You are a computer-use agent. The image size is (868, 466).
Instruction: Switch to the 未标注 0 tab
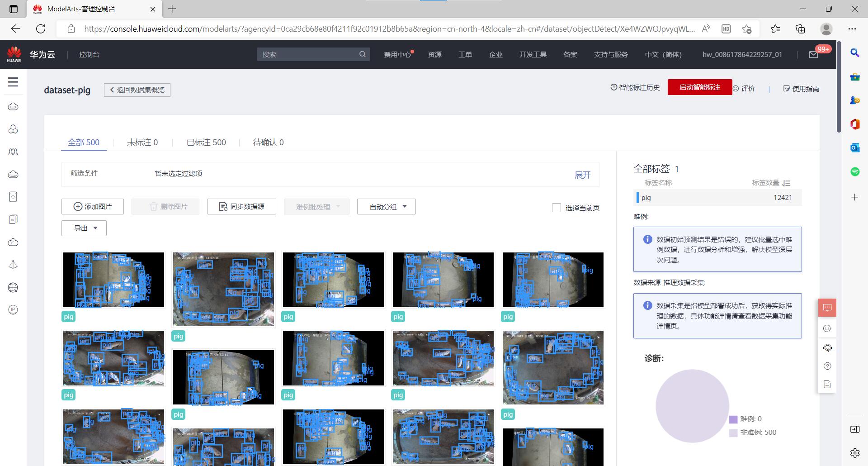142,143
